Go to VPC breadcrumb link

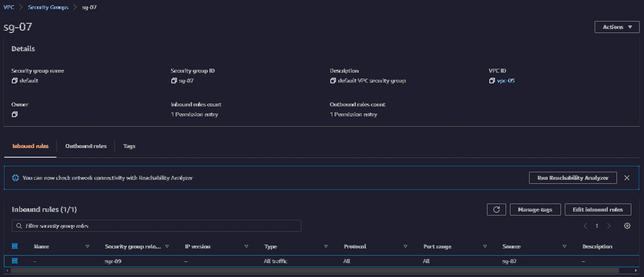tap(9, 7)
